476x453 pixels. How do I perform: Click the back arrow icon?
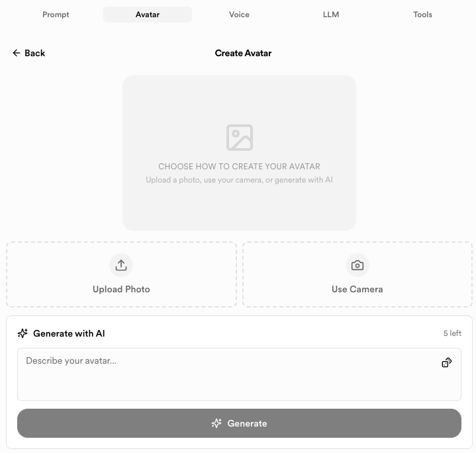pos(17,53)
